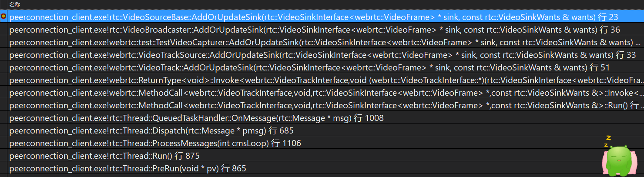Click the blank icon-column header left of 名称
This screenshot has height=177, width=644.
click(x=4, y=4)
